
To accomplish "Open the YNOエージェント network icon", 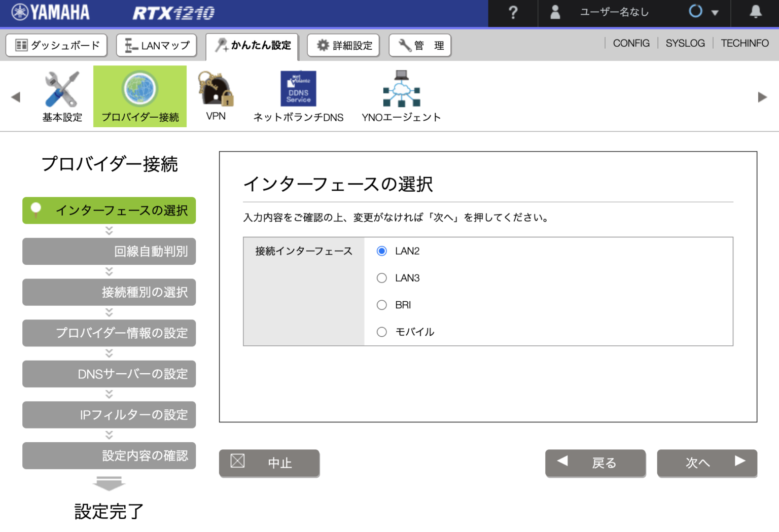I will click(401, 96).
